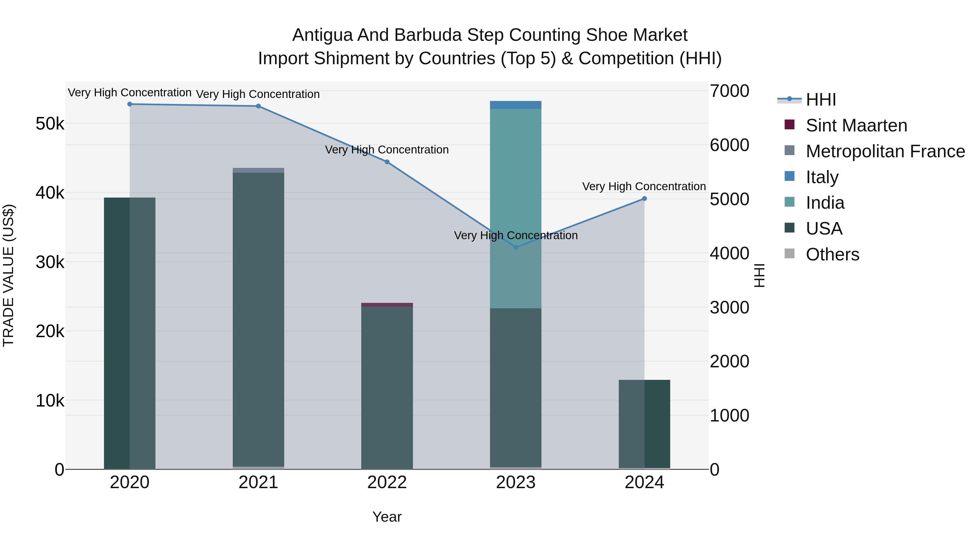Click the 1000 right-axis tick label

pyautogui.click(x=729, y=415)
